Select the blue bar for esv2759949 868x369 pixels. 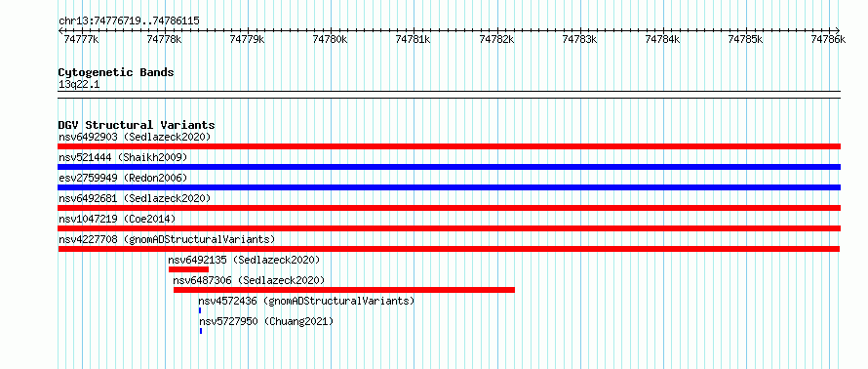(450, 187)
